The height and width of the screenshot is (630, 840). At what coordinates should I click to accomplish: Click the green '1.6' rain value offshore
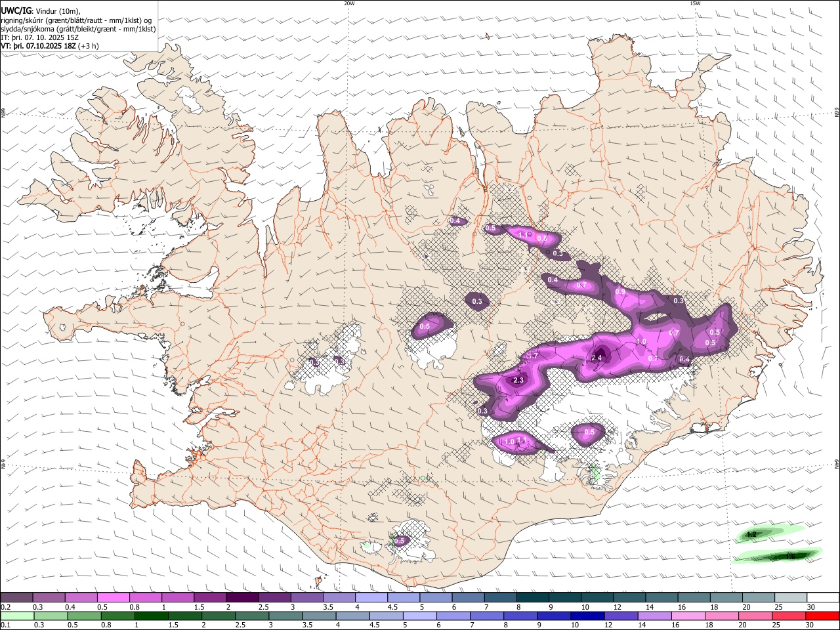pyautogui.click(x=790, y=556)
